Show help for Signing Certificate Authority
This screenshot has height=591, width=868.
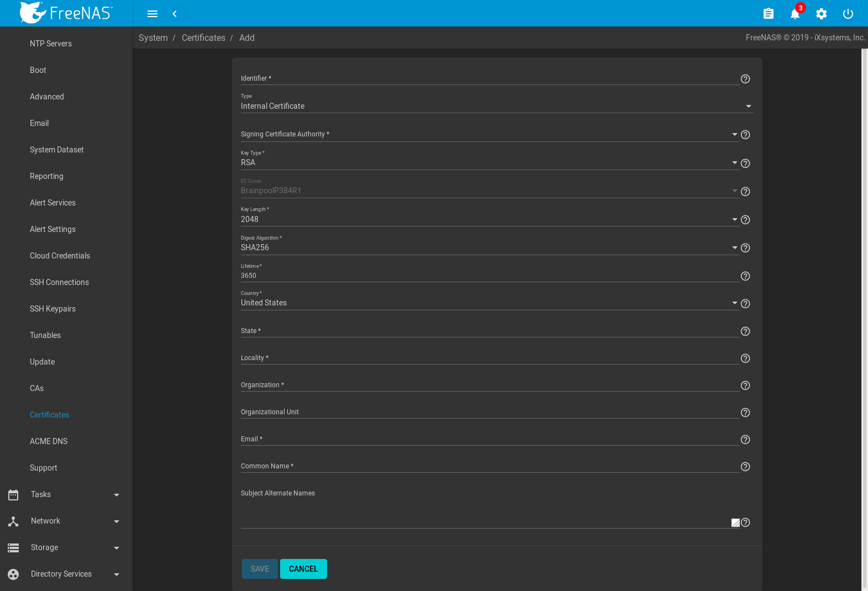point(745,135)
